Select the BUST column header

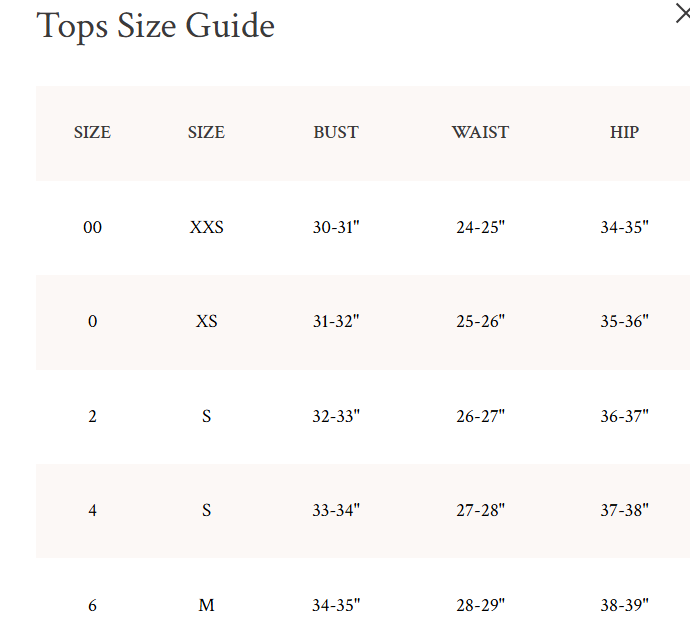(x=336, y=132)
